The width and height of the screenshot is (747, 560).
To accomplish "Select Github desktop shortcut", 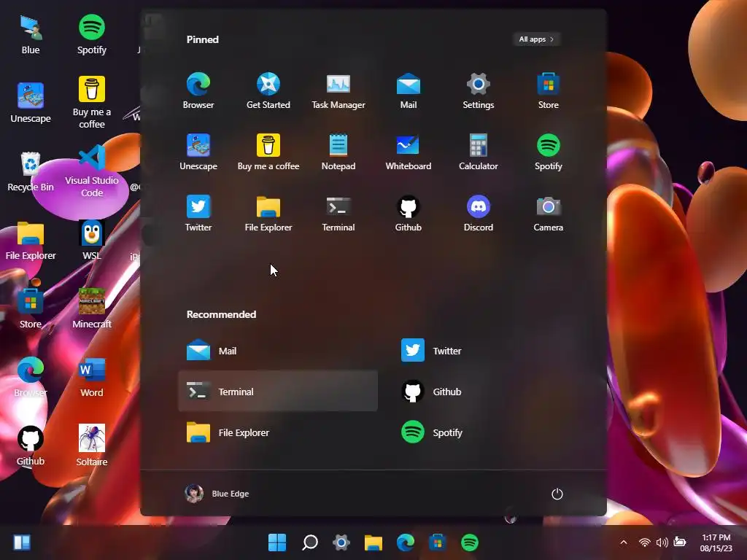I will click(x=31, y=446).
